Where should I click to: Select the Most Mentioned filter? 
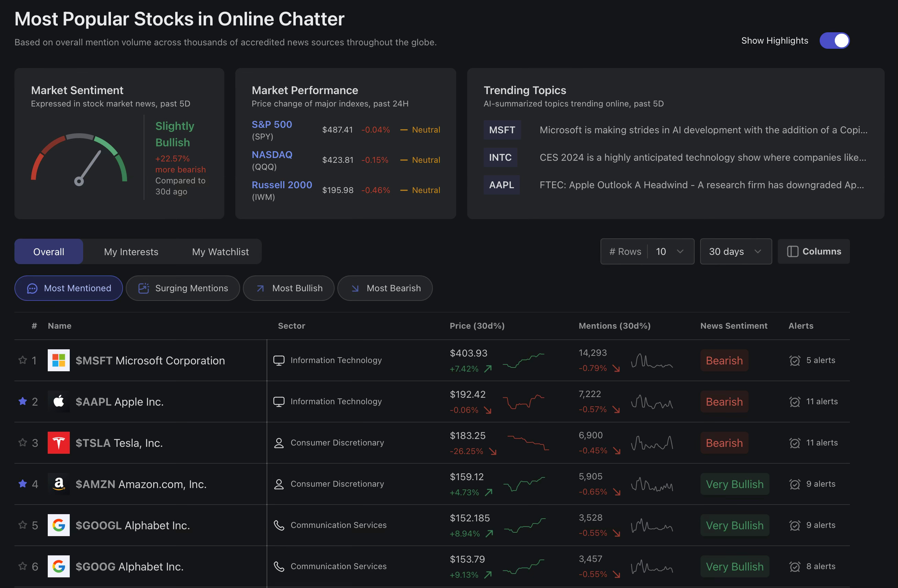tap(69, 288)
